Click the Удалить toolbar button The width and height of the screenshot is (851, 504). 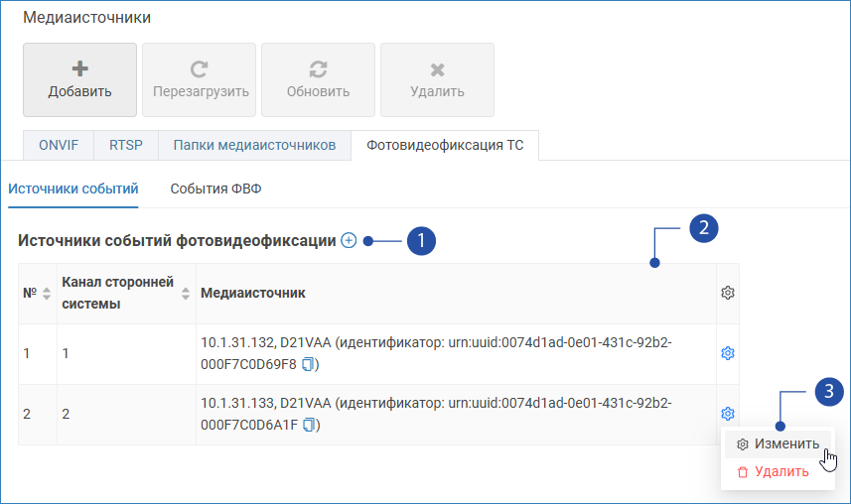click(437, 80)
